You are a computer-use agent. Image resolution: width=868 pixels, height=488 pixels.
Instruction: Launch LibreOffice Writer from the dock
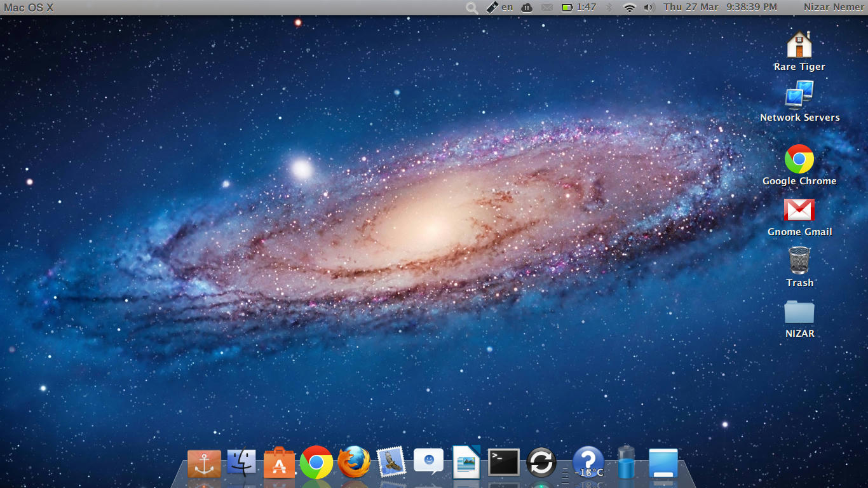pyautogui.click(x=466, y=462)
